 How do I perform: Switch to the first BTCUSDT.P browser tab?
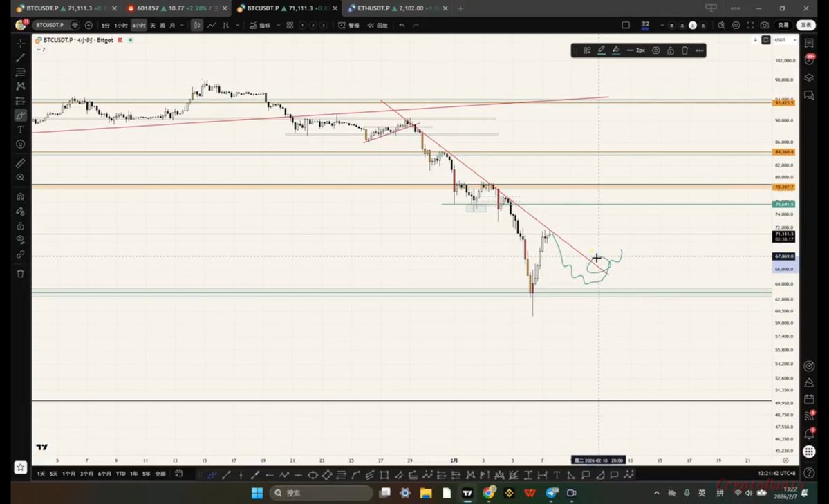coord(66,8)
